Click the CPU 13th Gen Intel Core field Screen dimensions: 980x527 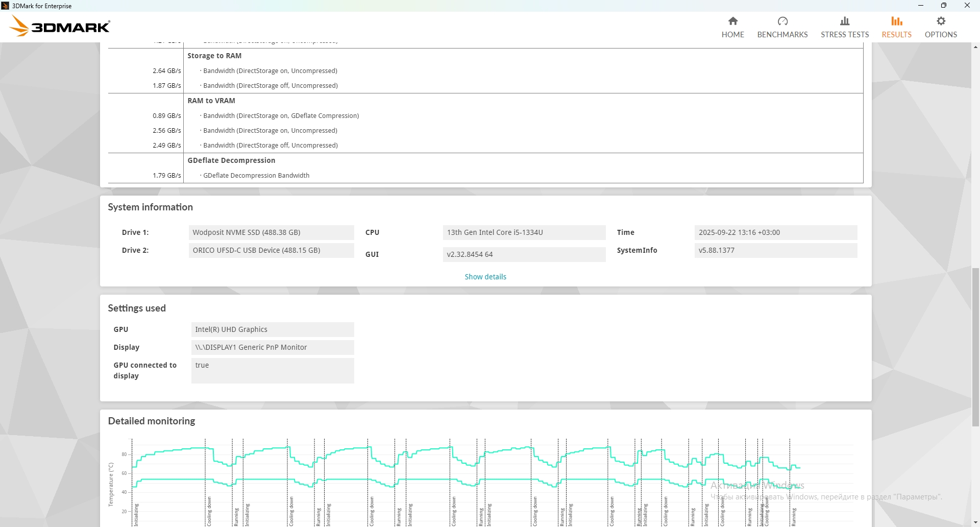point(524,232)
